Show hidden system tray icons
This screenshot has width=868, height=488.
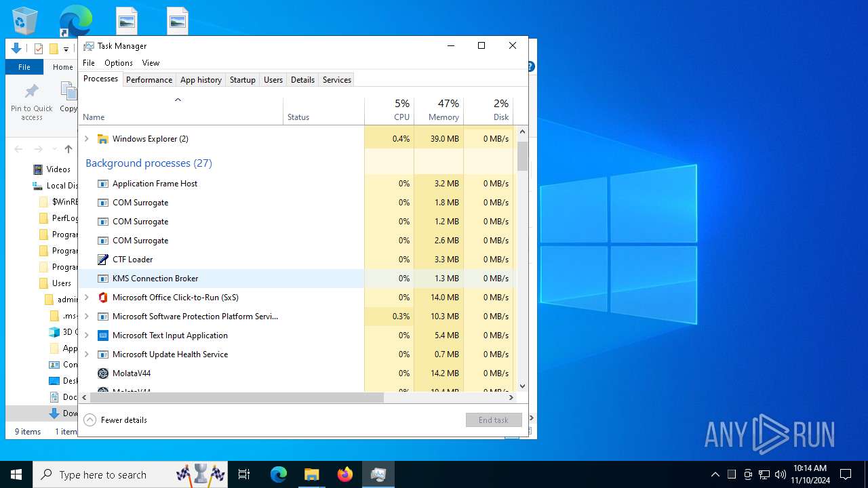715,474
